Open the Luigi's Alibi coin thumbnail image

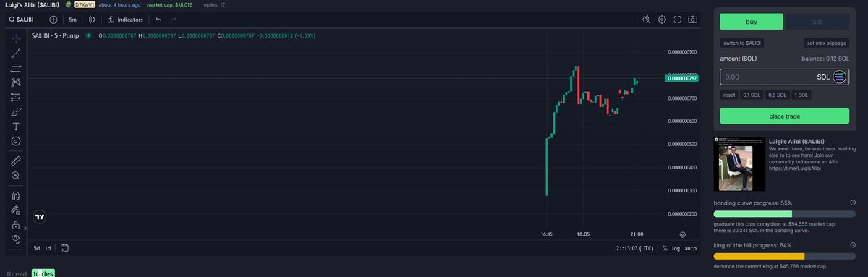point(739,163)
